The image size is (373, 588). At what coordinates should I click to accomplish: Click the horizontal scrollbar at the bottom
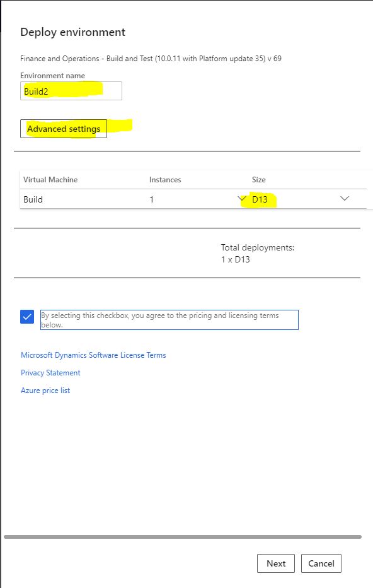coord(183,537)
